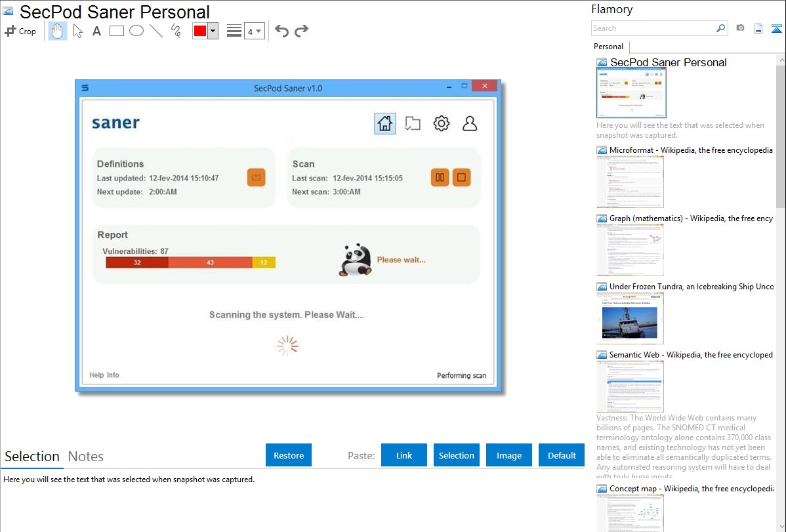Click the 'Next scan: 3:00:AM' text
The height and width of the screenshot is (532, 786).
(326, 192)
